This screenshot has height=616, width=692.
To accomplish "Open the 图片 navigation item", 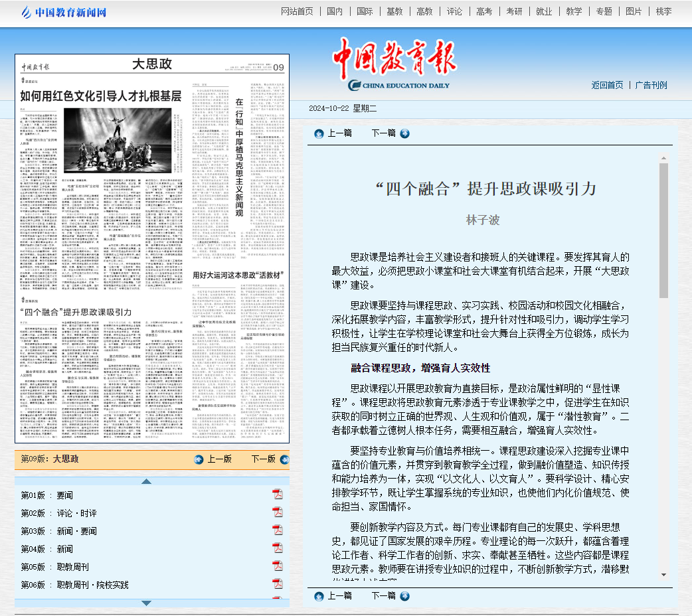I will click(634, 11).
